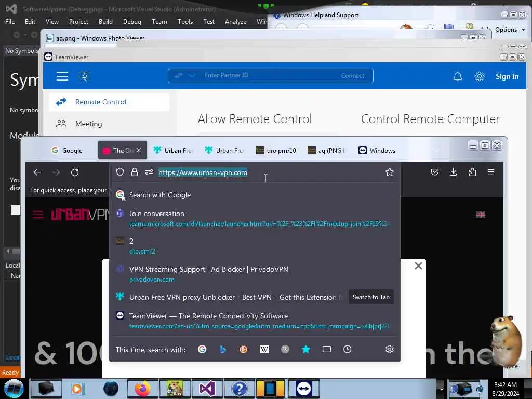Screen dimensions: 532x399
Task: Select Meeting in TeamViewer sidebar
Action: pos(109,124)
